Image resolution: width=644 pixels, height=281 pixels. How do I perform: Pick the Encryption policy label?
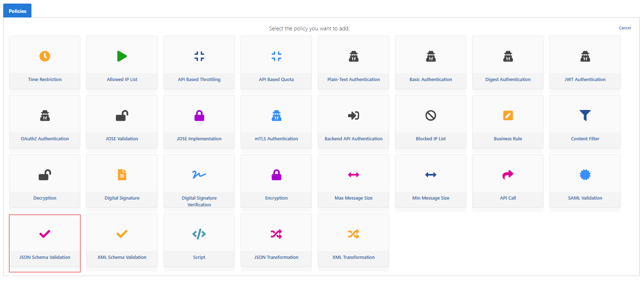276,198
